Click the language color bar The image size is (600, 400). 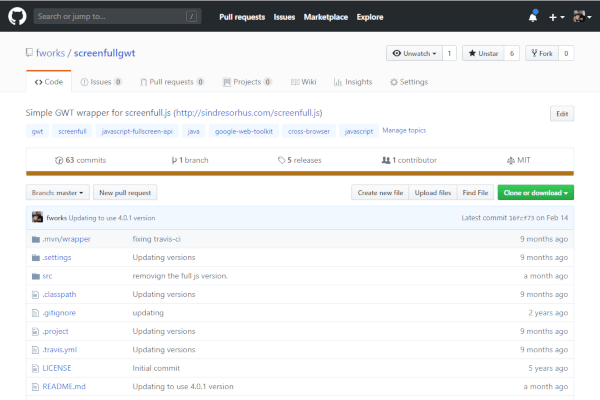[300, 174]
